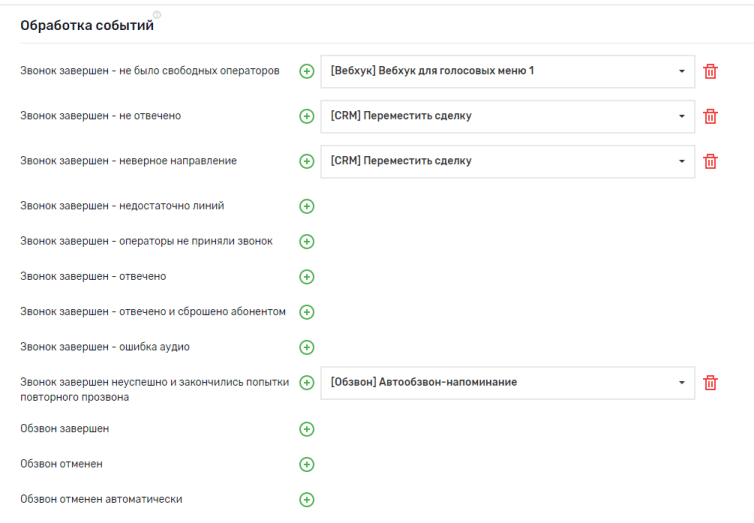Expand dropdown in 'Звонок завершен - не отвечено' row
This screenshot has height=523, width=754.
click(681, 116)
